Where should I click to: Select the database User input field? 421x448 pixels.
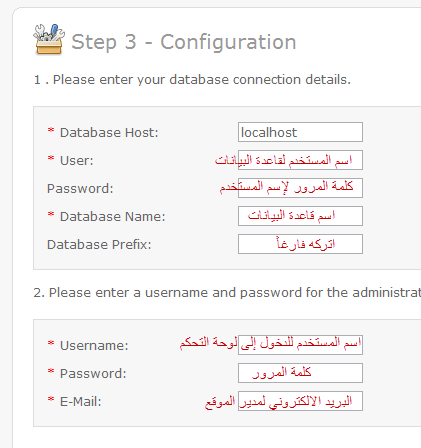(x=300, y=160)
